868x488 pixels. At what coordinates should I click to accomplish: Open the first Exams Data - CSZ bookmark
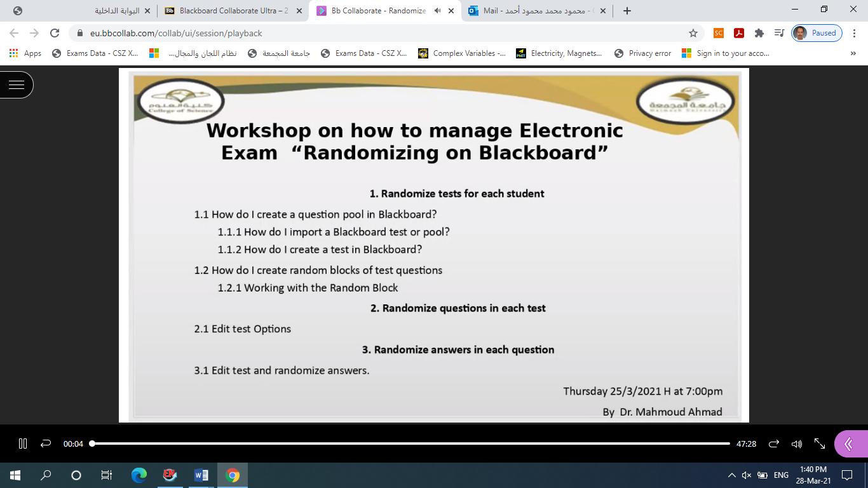tap(95, 53)
